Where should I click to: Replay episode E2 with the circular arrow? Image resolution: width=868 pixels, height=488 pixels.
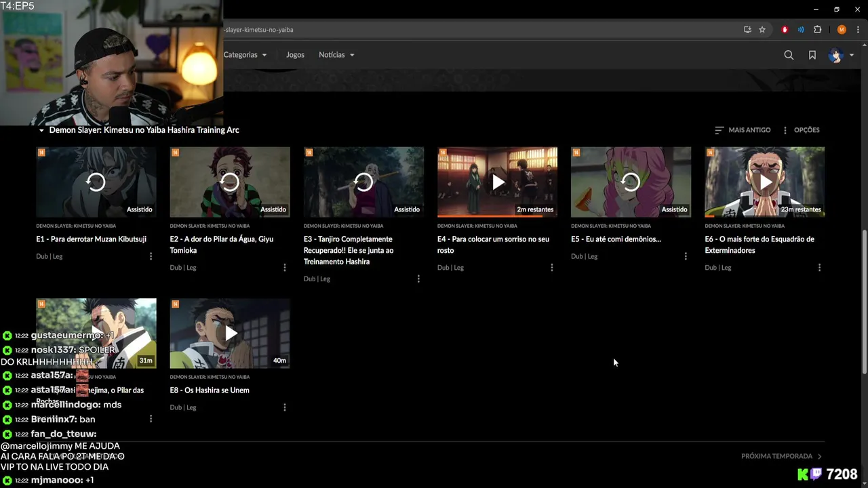(x=229, y=182)
